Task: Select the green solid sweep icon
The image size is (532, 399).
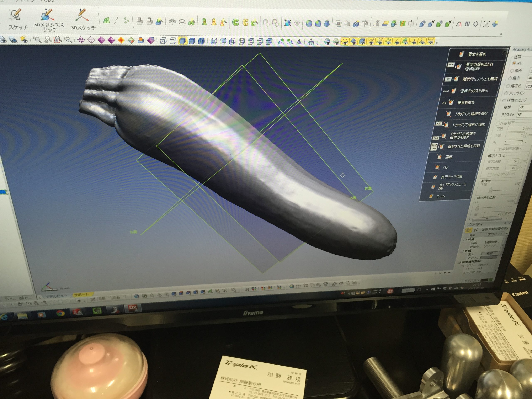Action: (x=235, y=22)
